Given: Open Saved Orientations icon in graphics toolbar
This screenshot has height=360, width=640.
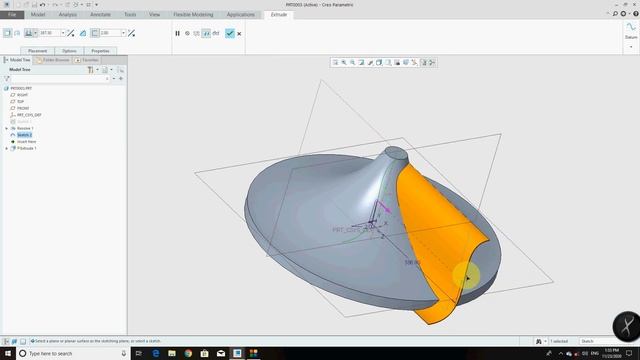Looking at the screenshot, I should (388, 62).
